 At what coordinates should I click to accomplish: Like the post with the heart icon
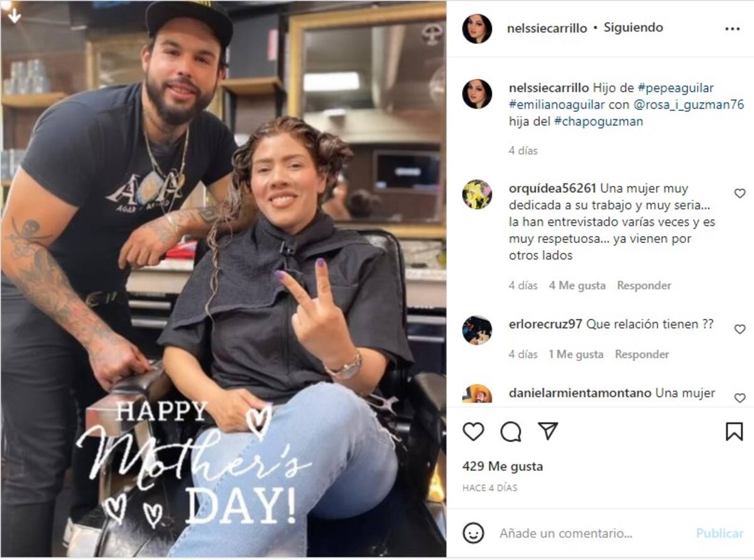click(x=473, y=431)
